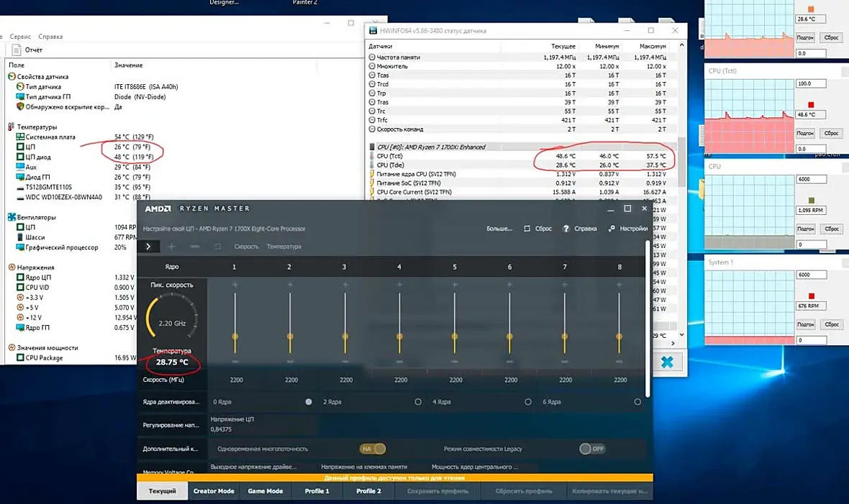Select the 4 Ядра radio button
This screenshot has height=504, width=849.
(528, 402)
